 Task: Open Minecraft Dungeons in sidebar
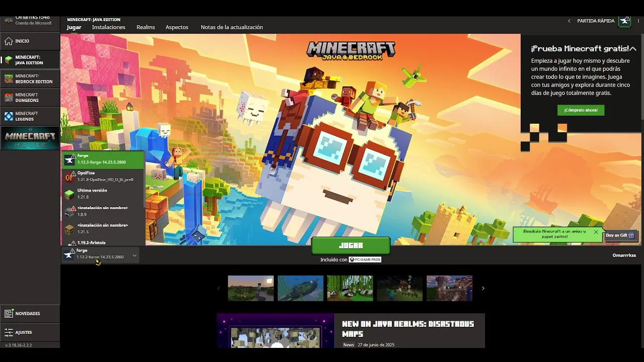[x=30, y=98]
